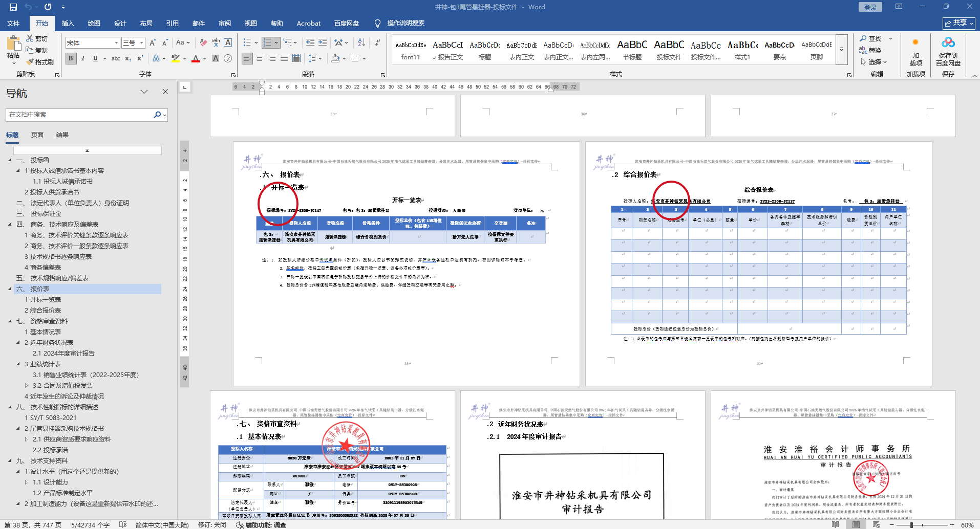Open the font size dropdown
980x529 pixels.
point(142,43)
